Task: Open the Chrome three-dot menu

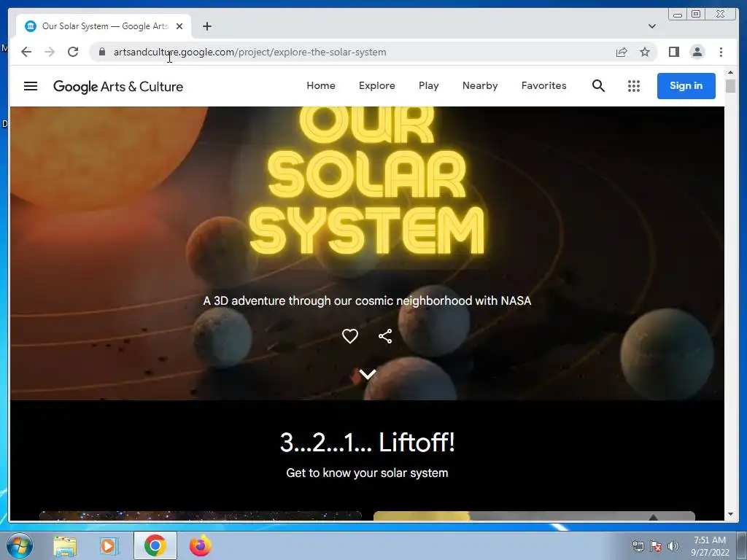Action: [x=721, y=52]
